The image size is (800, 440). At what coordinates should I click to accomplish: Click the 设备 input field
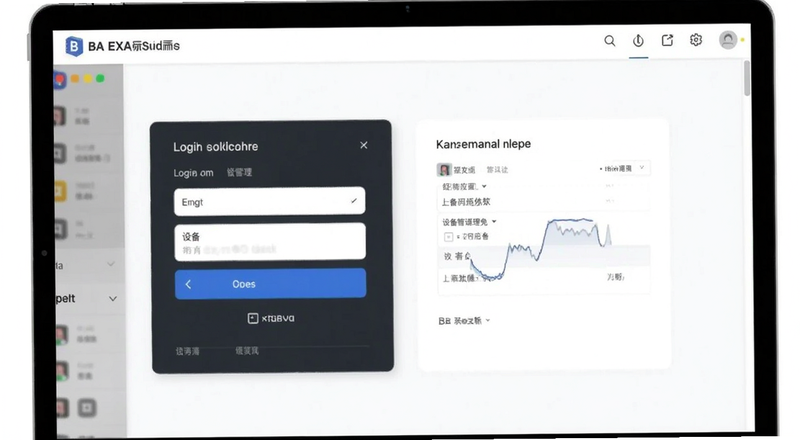click(x=270, y=242)
